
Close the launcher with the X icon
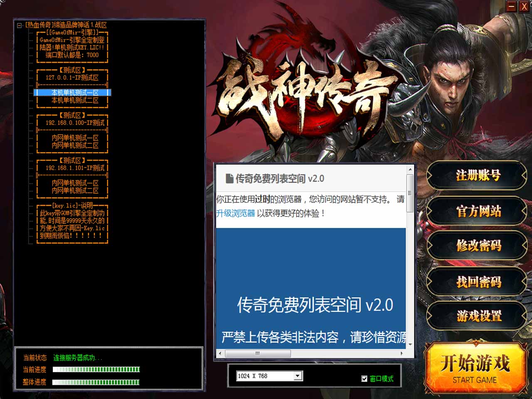click(x=524, y=6)
